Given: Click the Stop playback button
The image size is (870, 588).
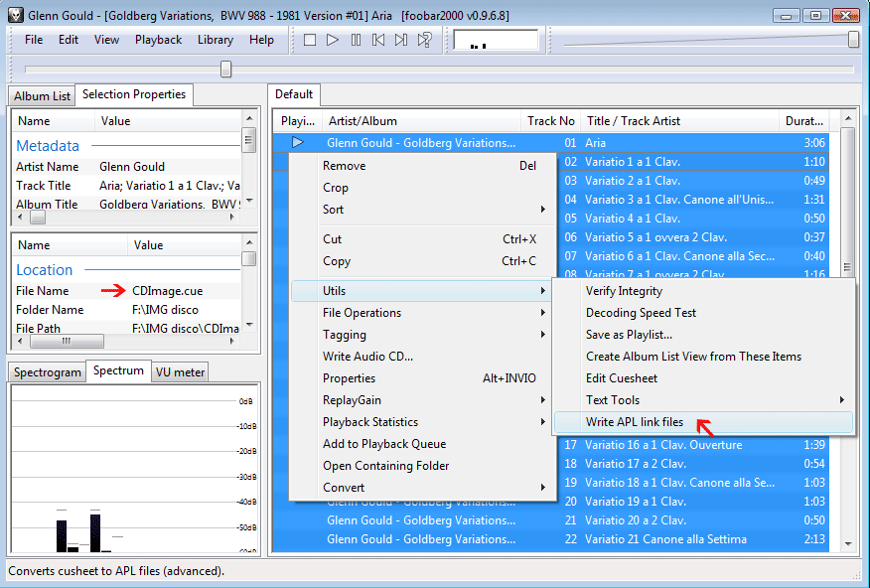Looking at the screenshot, I should [x=310, y=40].
